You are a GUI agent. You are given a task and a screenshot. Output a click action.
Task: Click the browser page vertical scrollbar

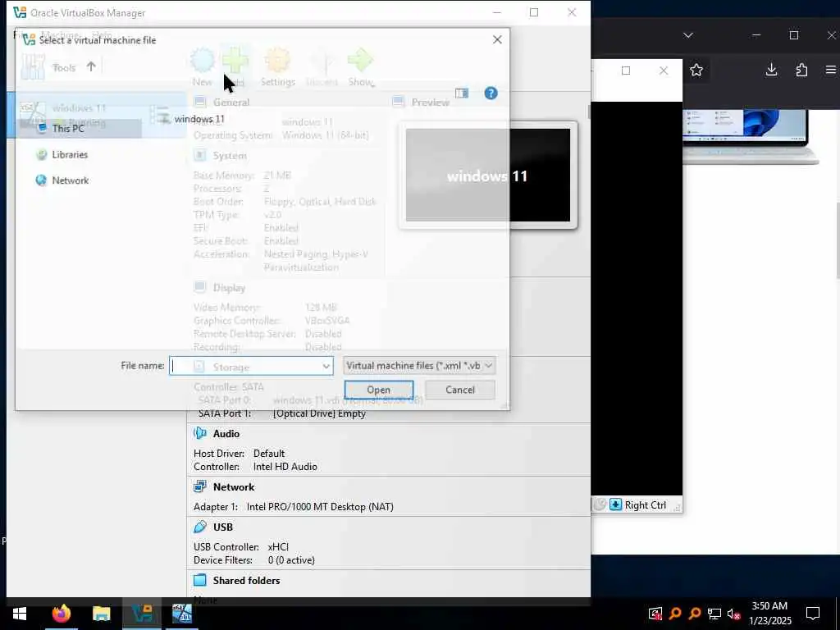click(838, 241)
